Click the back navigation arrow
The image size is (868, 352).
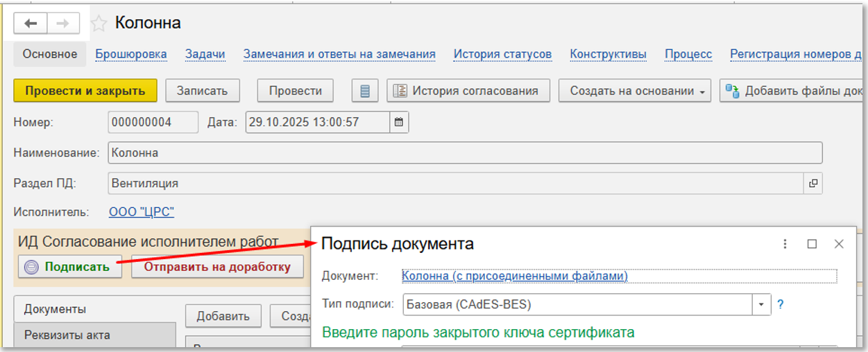pos(31,24)
